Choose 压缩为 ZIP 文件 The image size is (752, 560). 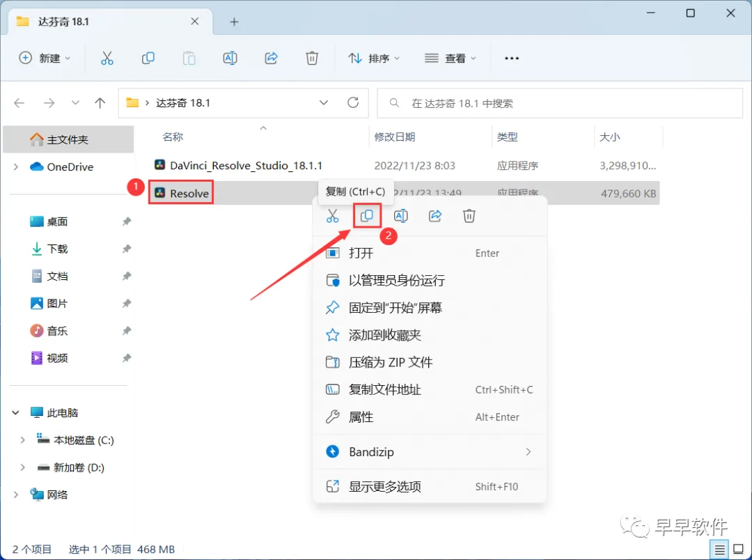(429, 362)
